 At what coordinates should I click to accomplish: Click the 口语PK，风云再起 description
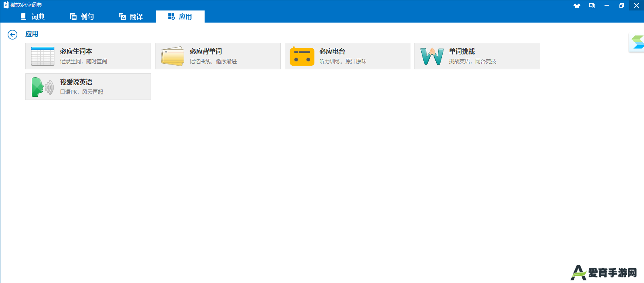[82, 92]
